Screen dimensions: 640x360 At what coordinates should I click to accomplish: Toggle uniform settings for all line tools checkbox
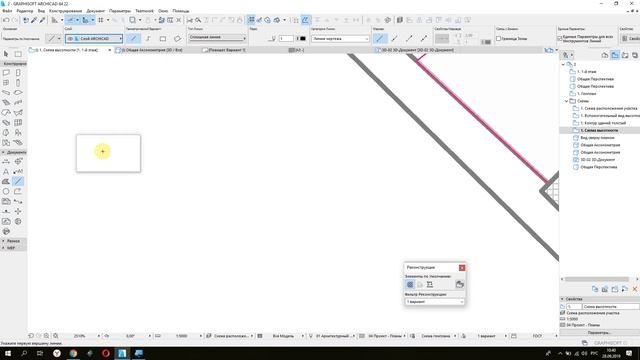(x=560, y=38)
